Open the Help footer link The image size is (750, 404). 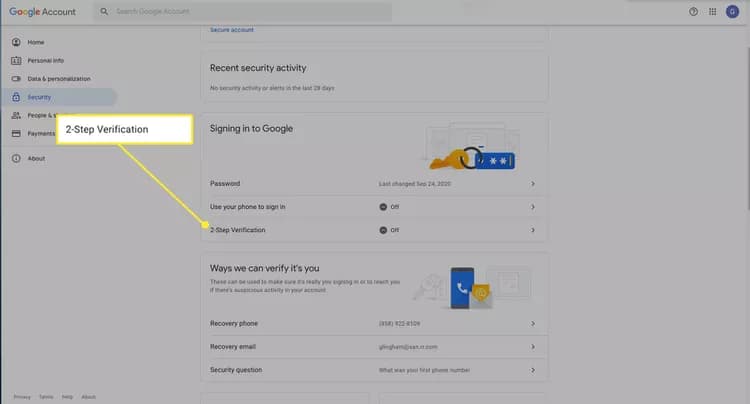(x=67, y=397)
